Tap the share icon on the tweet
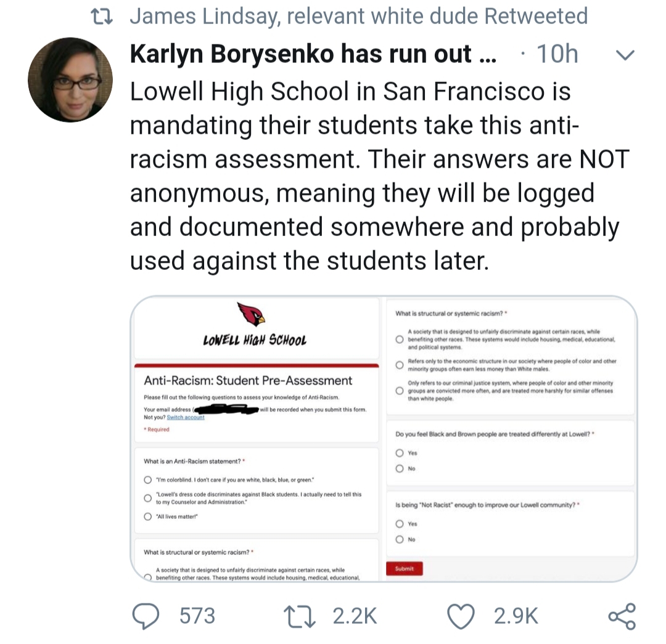The width and height of the screenshot is (666, 644). click(621, 615)
